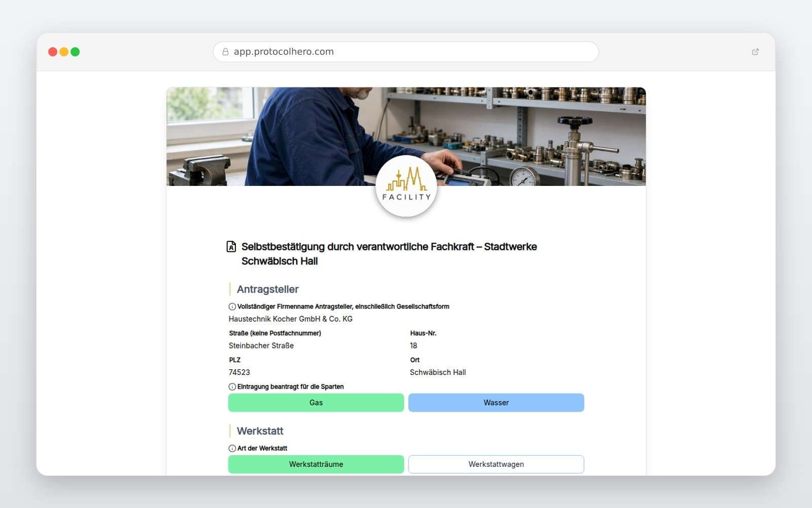Click the company name Haustechnik Kocher GmbH & Co. KG
Screen dimensions: 812x508
coord(290,319)
